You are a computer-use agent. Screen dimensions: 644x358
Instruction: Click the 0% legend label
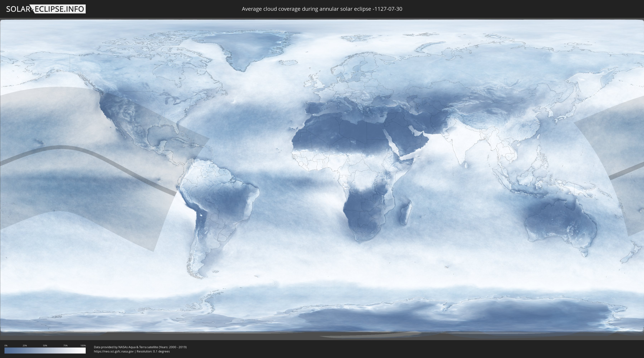point(6,345)
